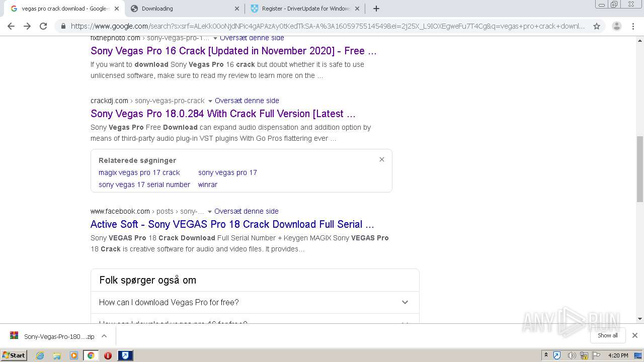This screenshot has height=362, width=644.
Task: Open the Windows Start menu
Action: [14, 355]
